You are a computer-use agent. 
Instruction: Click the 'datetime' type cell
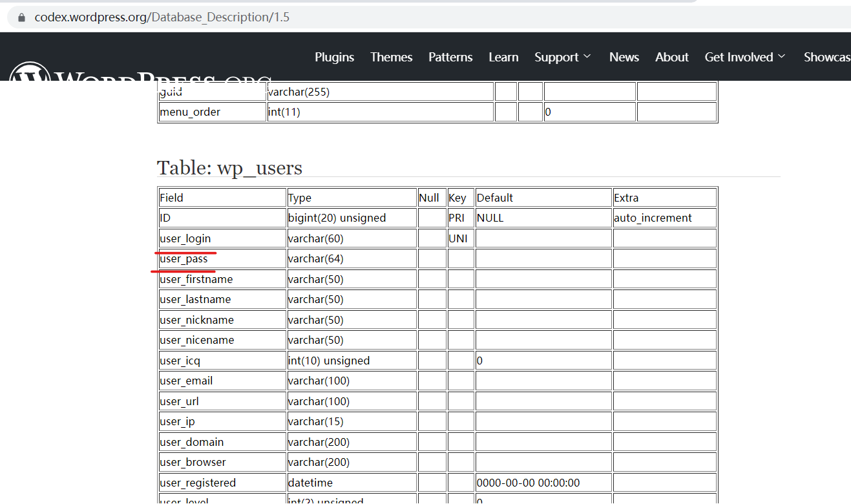point(352,483)
